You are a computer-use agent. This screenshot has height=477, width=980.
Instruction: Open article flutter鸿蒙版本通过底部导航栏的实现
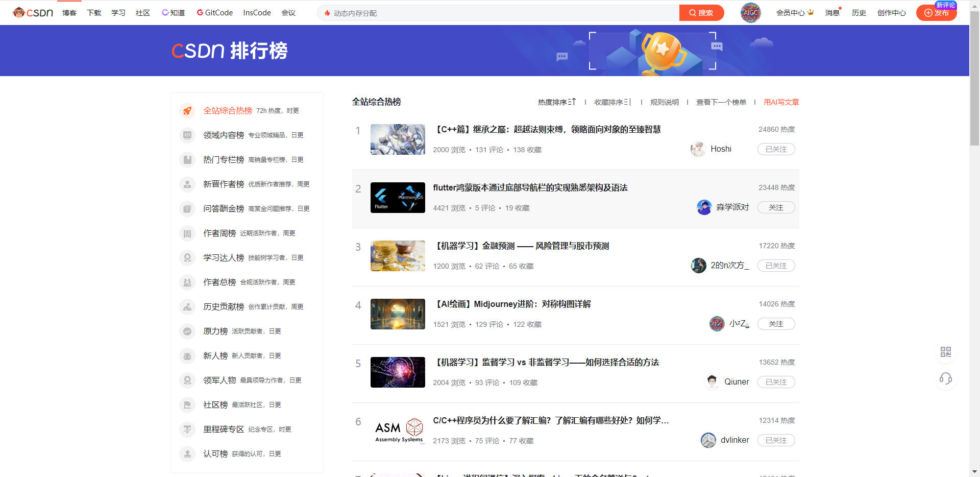point(530,188)
